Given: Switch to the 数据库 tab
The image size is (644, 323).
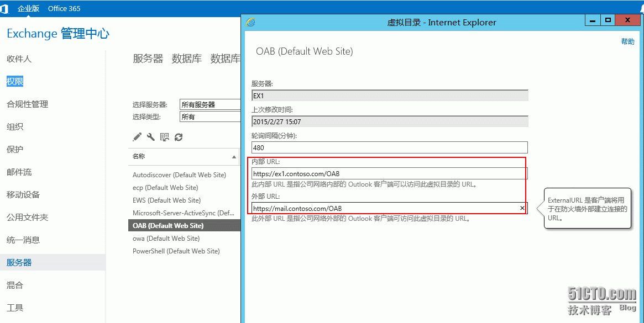Looking at the screenshot, I should [187, 59].
